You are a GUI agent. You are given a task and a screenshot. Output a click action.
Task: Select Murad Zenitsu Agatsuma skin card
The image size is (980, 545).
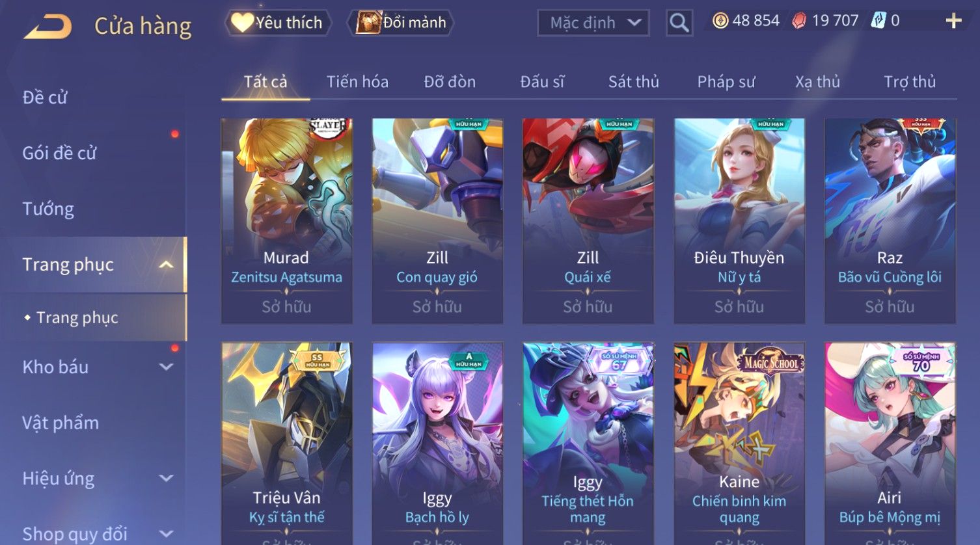tap(287, 221)
